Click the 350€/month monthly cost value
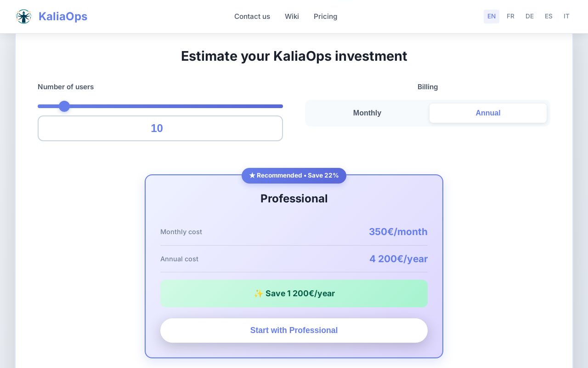 [398, 231]
